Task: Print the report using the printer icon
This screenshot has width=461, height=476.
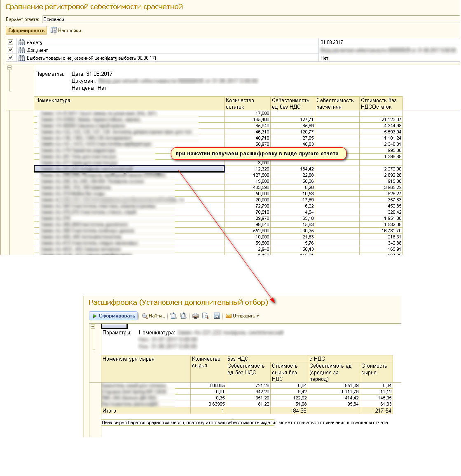Action: 196,316
